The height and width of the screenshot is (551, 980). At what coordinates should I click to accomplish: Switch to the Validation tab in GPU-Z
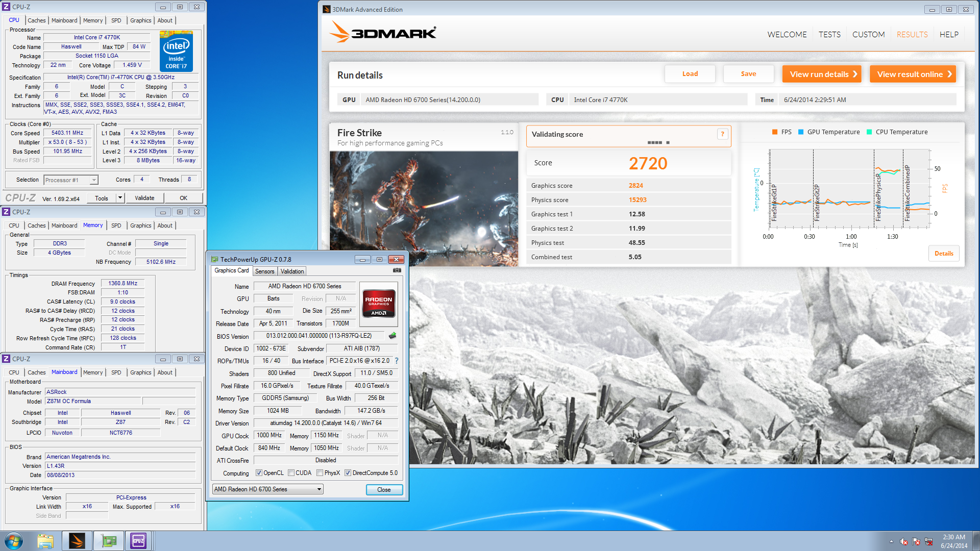pos(292,271)
